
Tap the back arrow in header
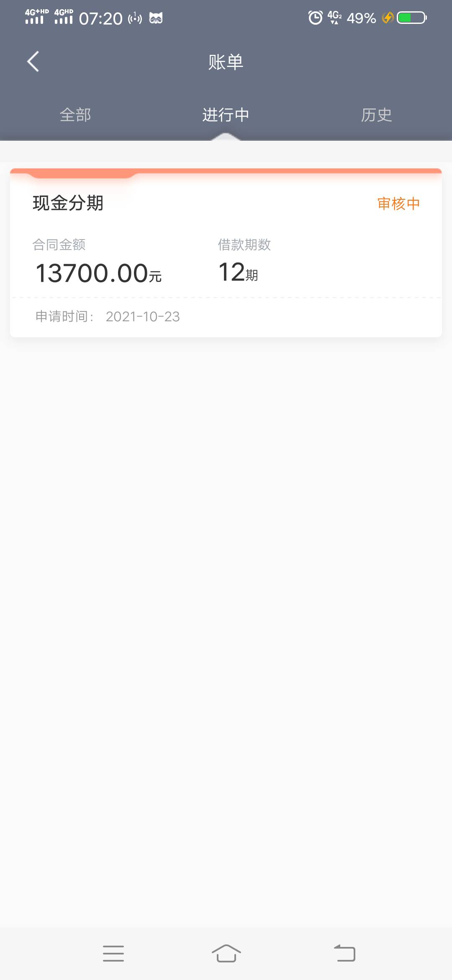[33, 62]
